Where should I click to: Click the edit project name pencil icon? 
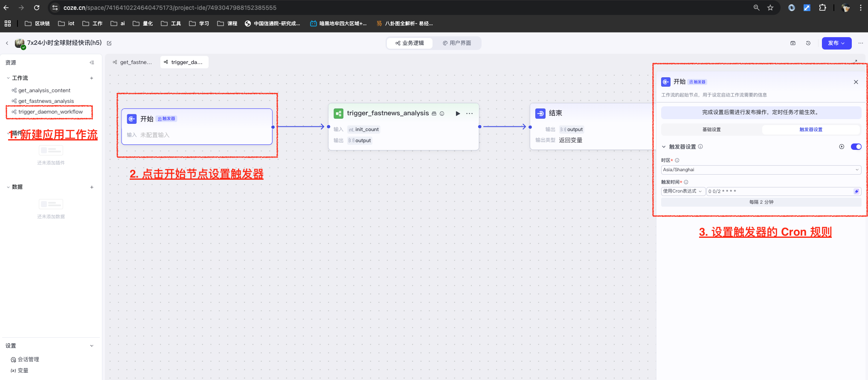(x=109, y=43)
